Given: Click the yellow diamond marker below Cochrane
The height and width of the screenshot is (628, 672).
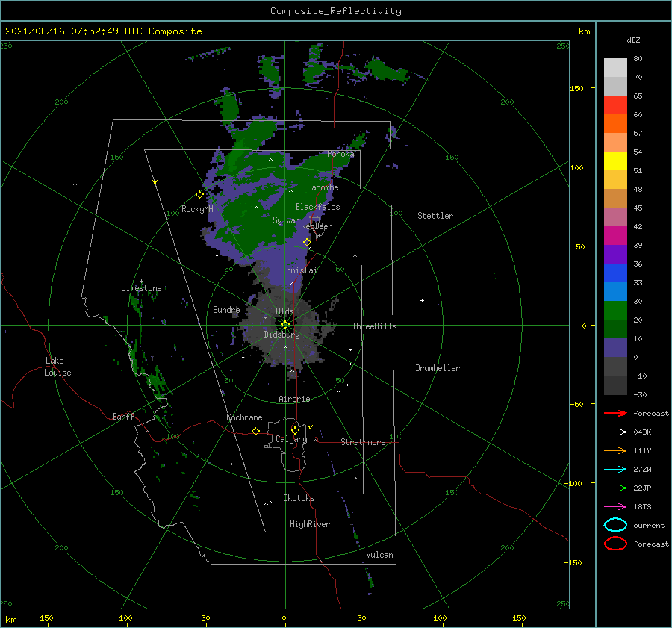Looking at the screenshot, I should [255, 431].
